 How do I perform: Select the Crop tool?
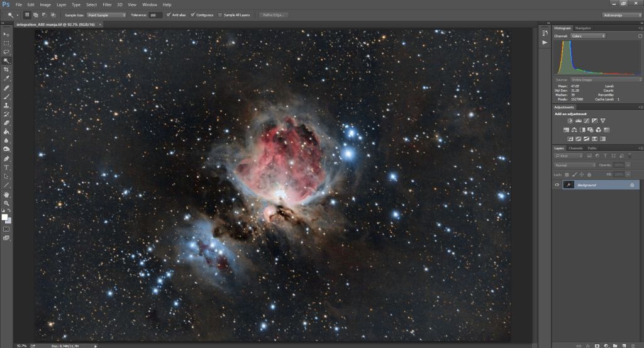pyautogui.click(x=6, y=69)
